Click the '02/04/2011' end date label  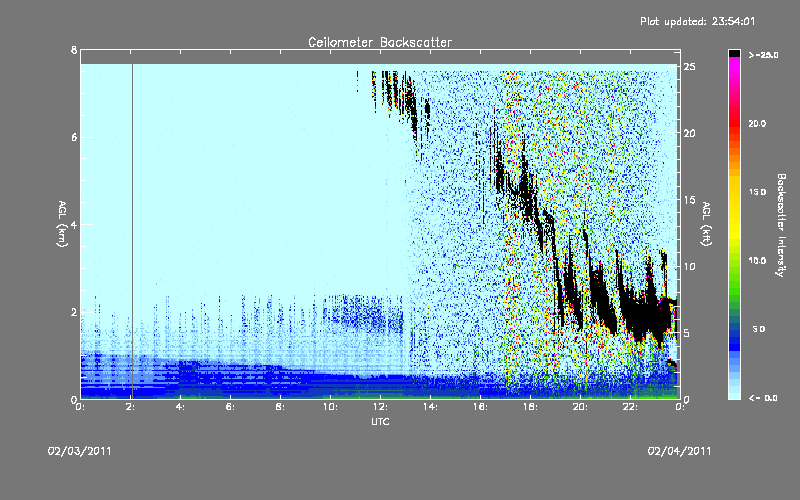pos(679,451)
